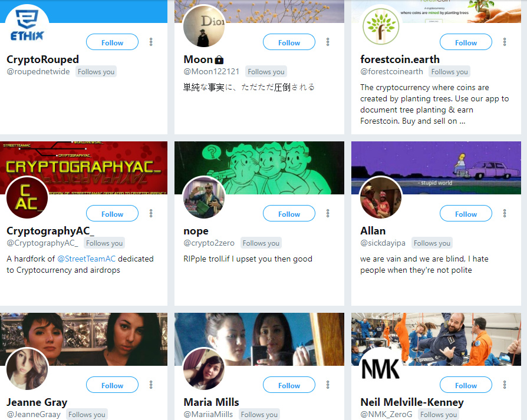Open three-dot menu on nope's card
Viewport: 527px width, 420px height.
pos(328,213)
